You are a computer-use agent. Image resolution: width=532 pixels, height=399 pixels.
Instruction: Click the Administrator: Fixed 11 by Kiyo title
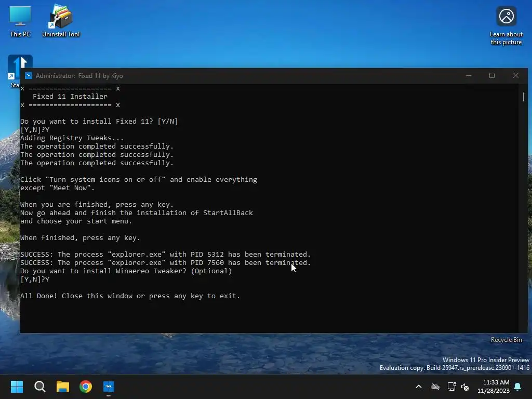79,76
